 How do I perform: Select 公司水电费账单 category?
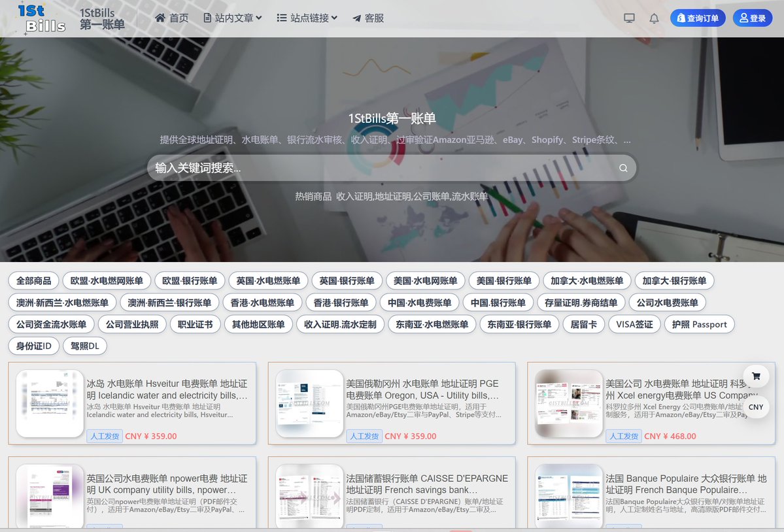pyautogui.click(x=668, y=303)
